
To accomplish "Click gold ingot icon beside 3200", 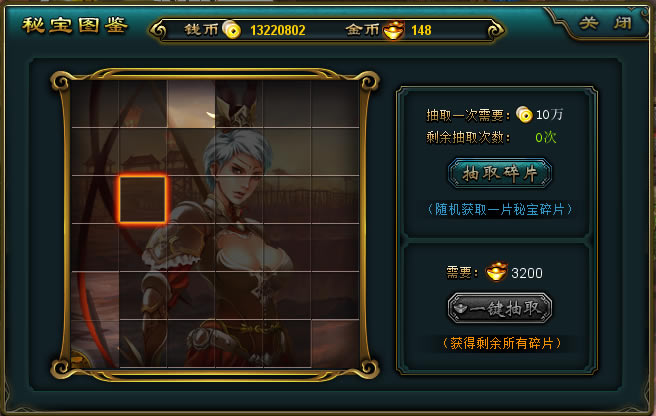I will point(497,272).
